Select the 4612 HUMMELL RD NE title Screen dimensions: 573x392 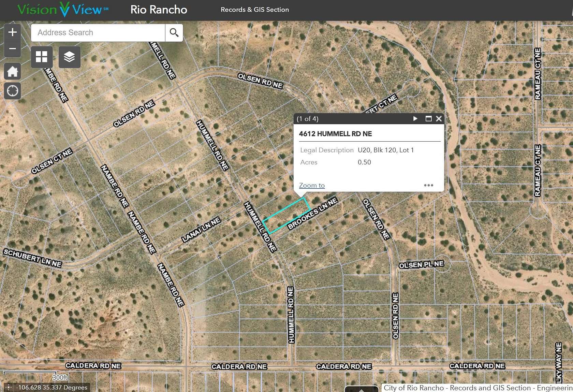click(336, 134)
